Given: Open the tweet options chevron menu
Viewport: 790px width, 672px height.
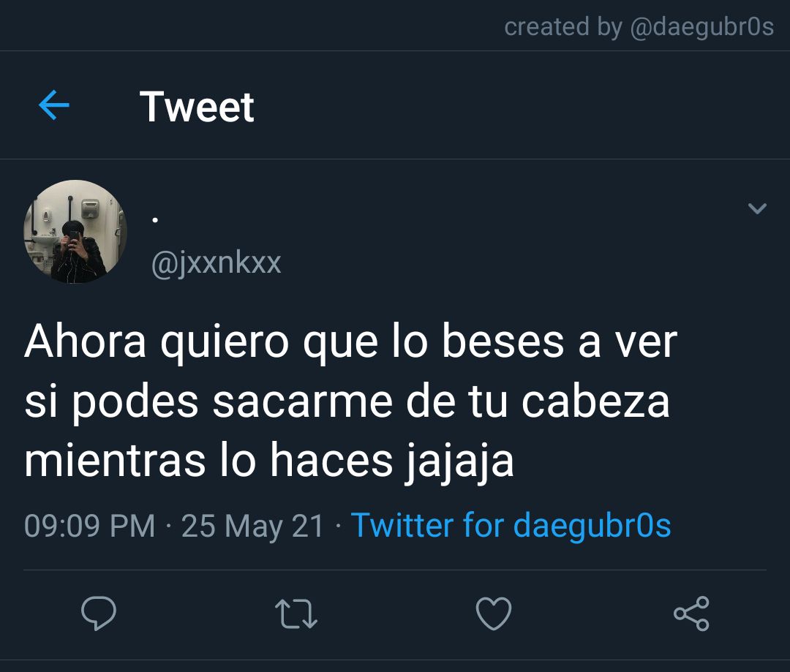Looking at the screenshot, I should pyautogui.click(x=757, y=208).
